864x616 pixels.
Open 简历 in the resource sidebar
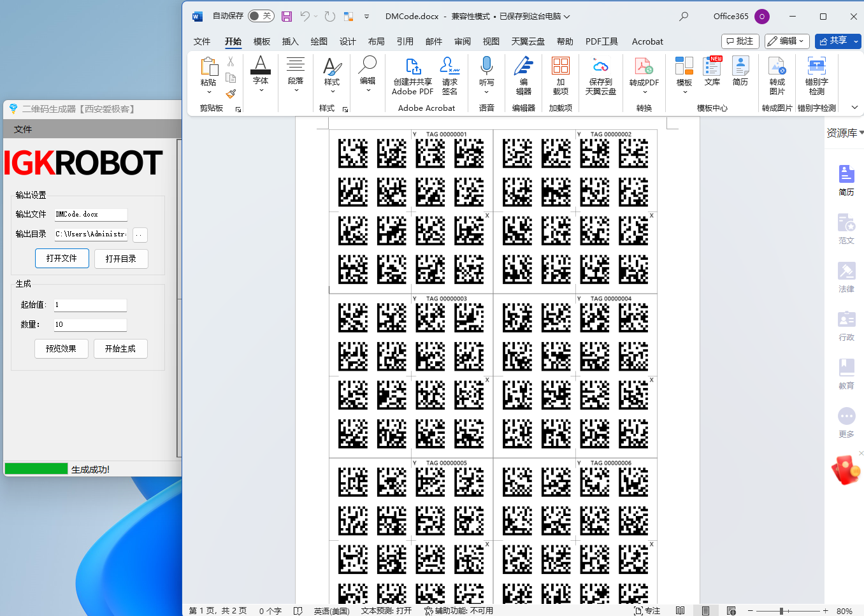[x=846, y=180]
